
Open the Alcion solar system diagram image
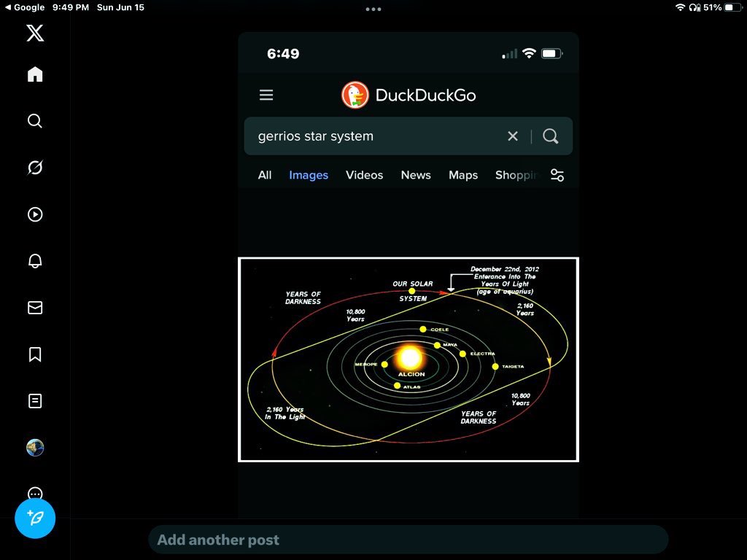coord(409,359)
